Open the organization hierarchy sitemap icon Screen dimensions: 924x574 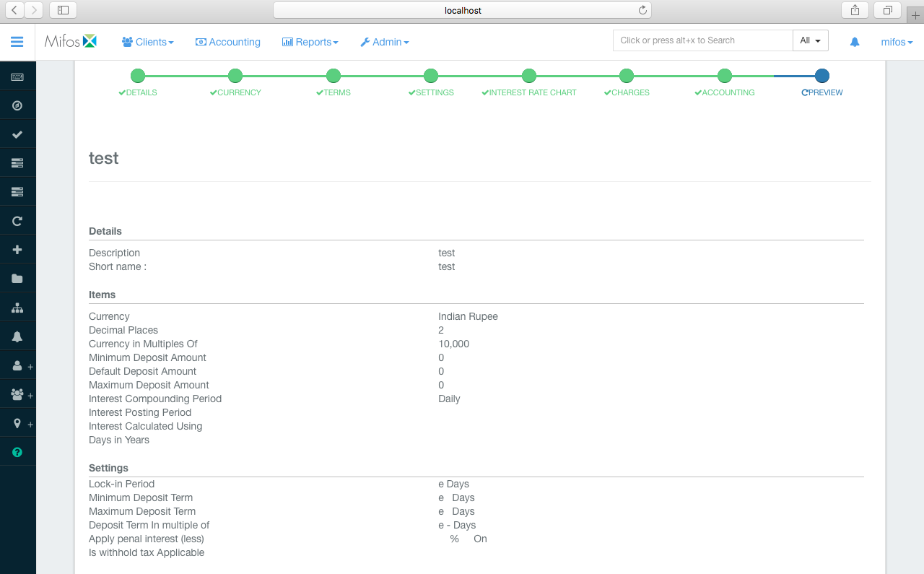pyautogui.click(x=17, y=306)
